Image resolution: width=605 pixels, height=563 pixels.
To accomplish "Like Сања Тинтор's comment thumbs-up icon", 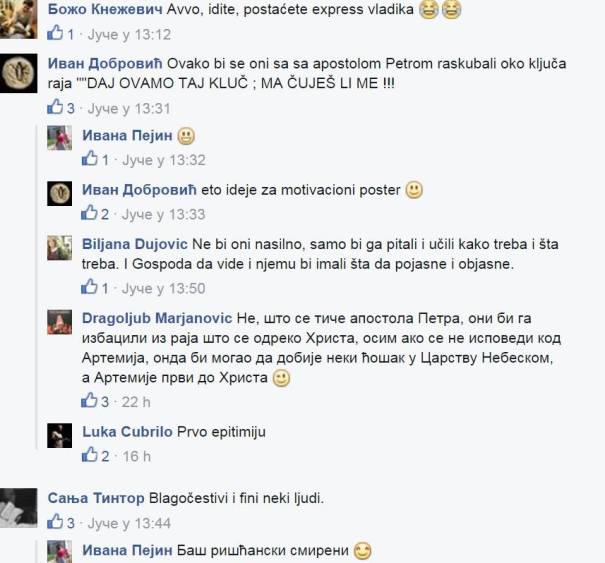I will click(55, 522).
